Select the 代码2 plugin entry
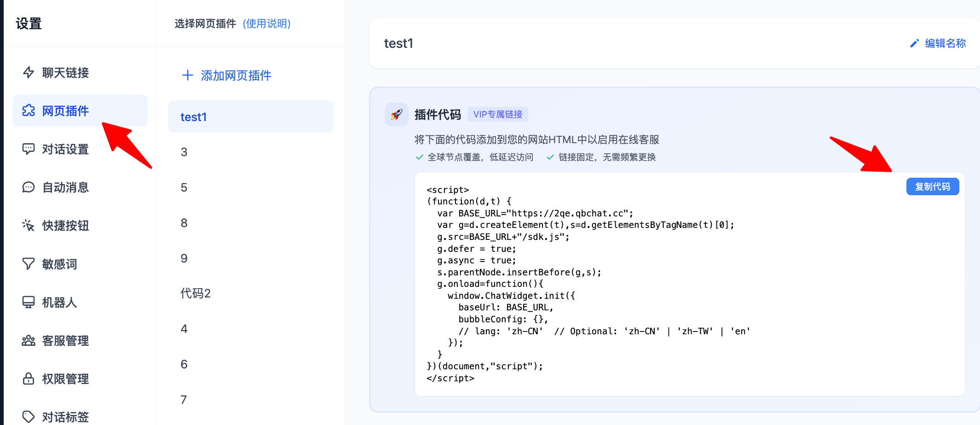 (251, 293)
